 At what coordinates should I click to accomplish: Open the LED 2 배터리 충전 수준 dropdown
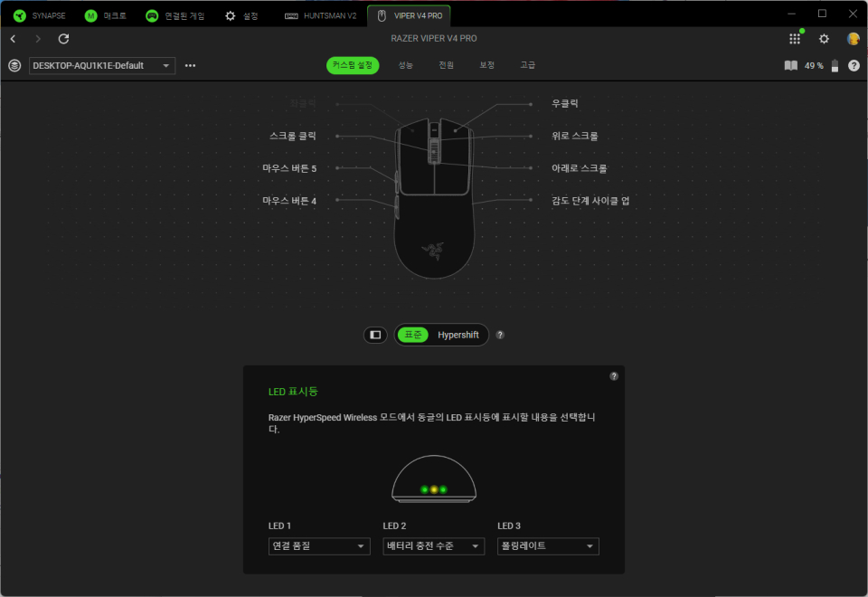[433, 545]
